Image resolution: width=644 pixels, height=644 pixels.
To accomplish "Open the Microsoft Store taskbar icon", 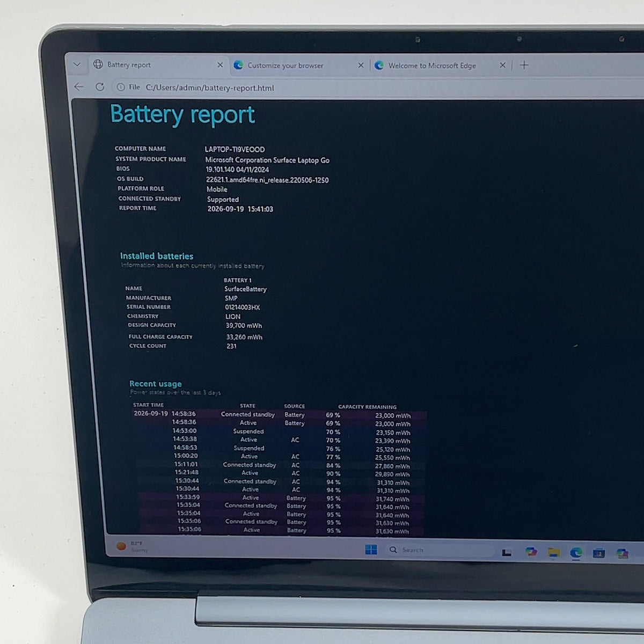I will pyautogui.click(x=599, y=553).
